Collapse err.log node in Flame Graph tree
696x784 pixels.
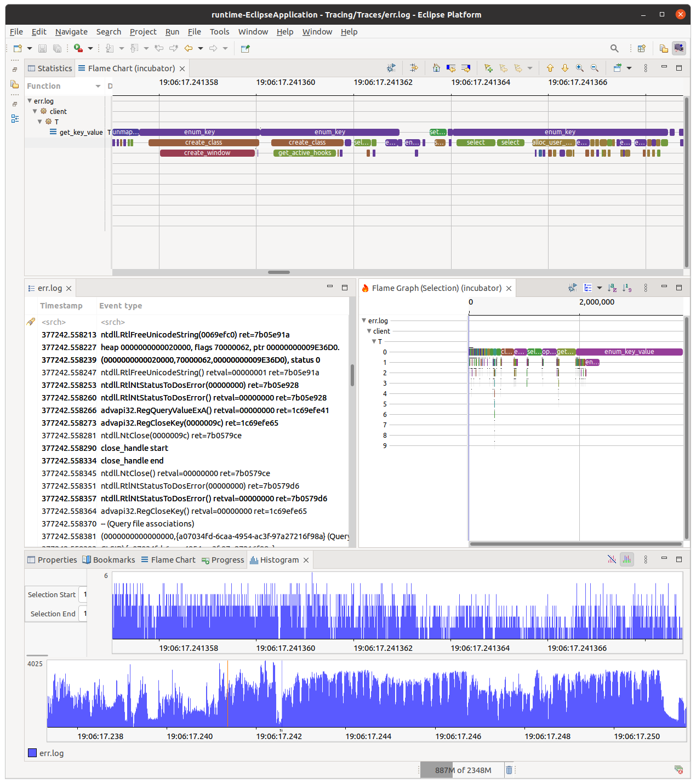(364, 321)
